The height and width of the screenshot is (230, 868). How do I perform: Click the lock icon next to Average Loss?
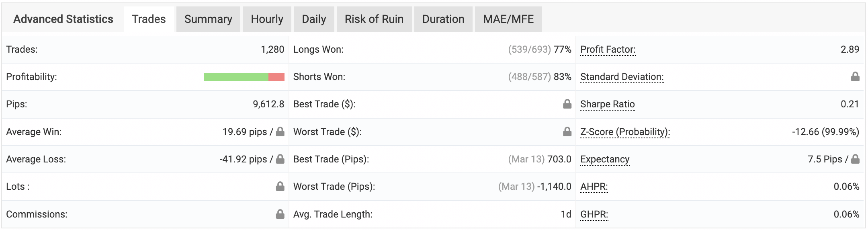click(x=280, y=159)
